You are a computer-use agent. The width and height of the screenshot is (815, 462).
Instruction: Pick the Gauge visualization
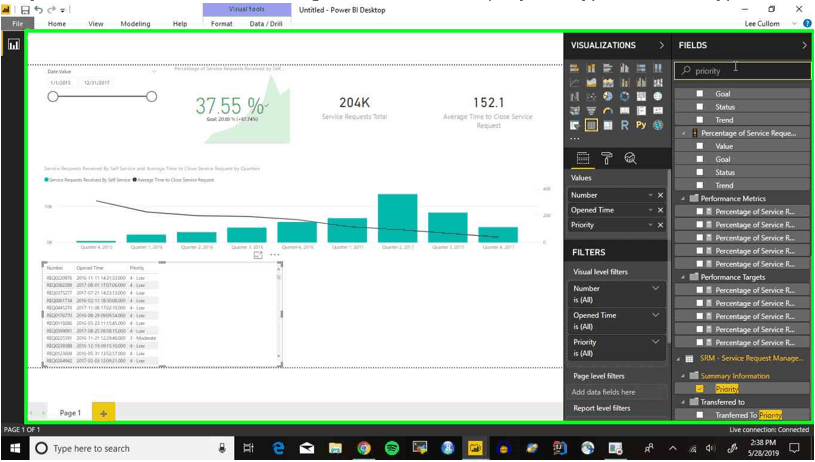[608, 111]
